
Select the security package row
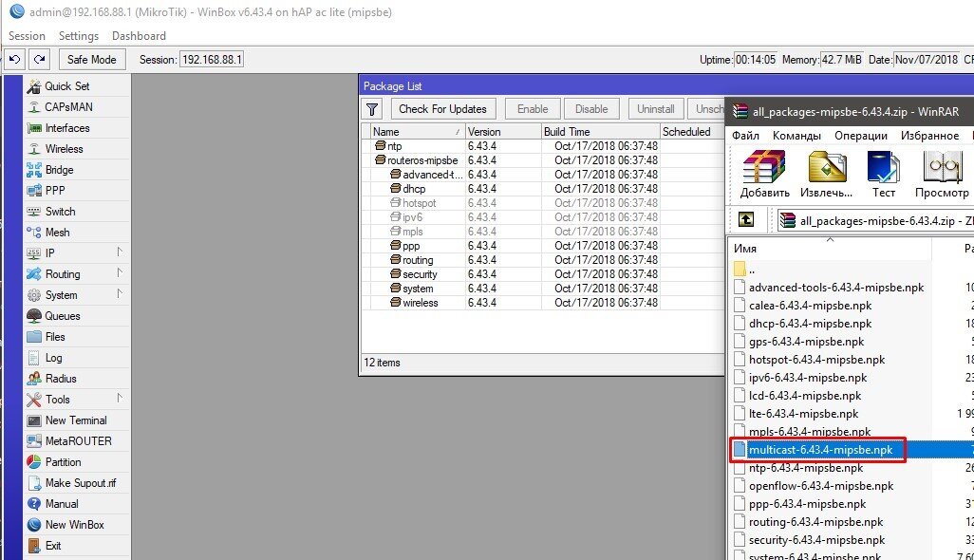543,274
